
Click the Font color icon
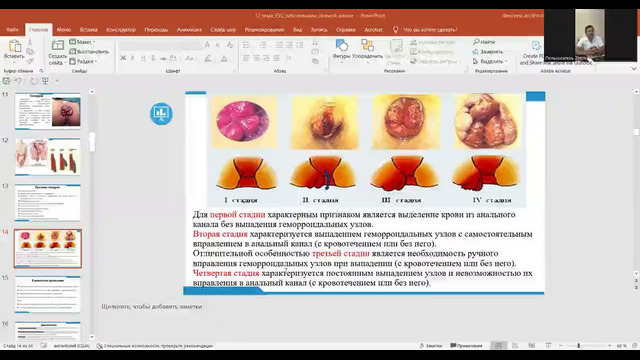[224, 59]
